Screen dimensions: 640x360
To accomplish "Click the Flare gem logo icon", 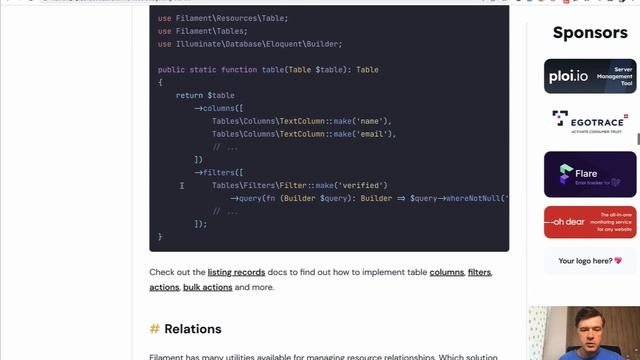I will pyautogui.click(x=566, y=174).
